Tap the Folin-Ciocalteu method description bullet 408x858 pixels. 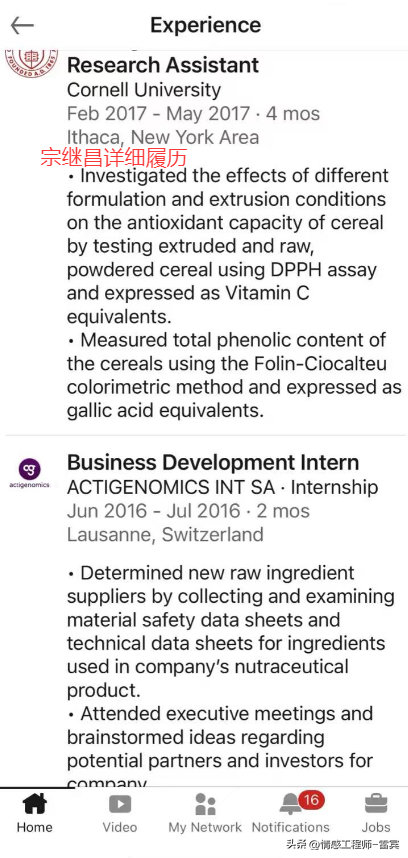(234, 375)
